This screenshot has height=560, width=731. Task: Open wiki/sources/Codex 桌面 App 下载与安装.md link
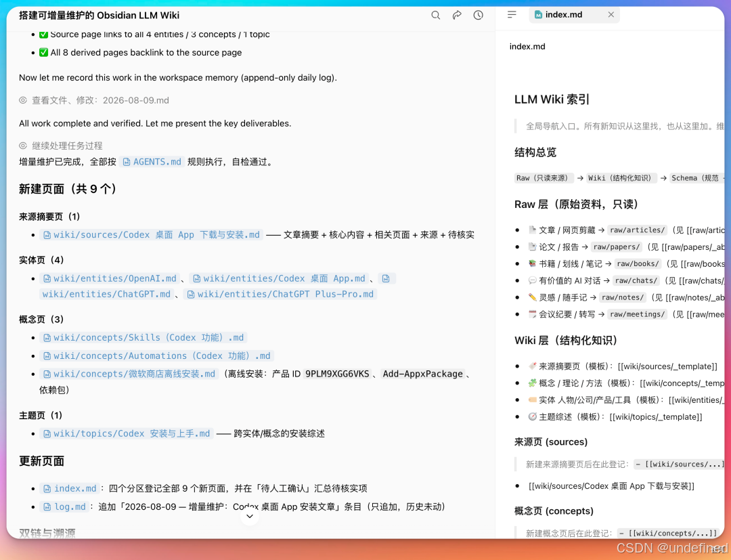click(152, 234)
